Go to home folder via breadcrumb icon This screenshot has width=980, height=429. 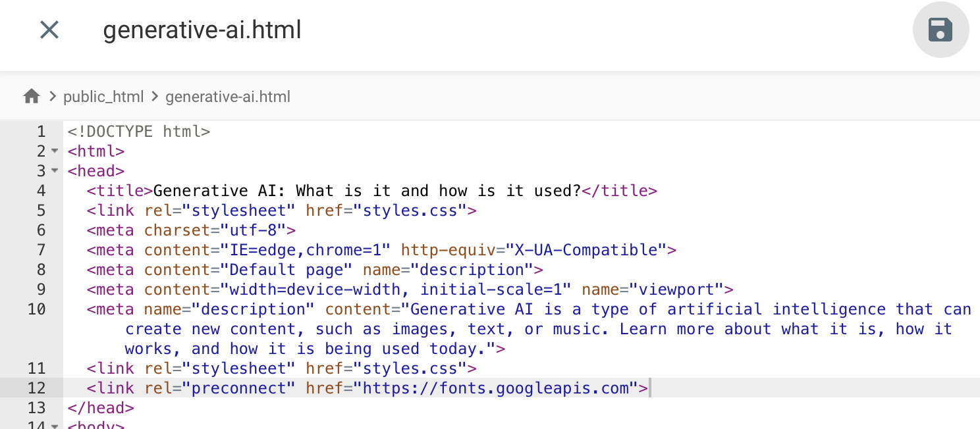click(x=32, y=97)
